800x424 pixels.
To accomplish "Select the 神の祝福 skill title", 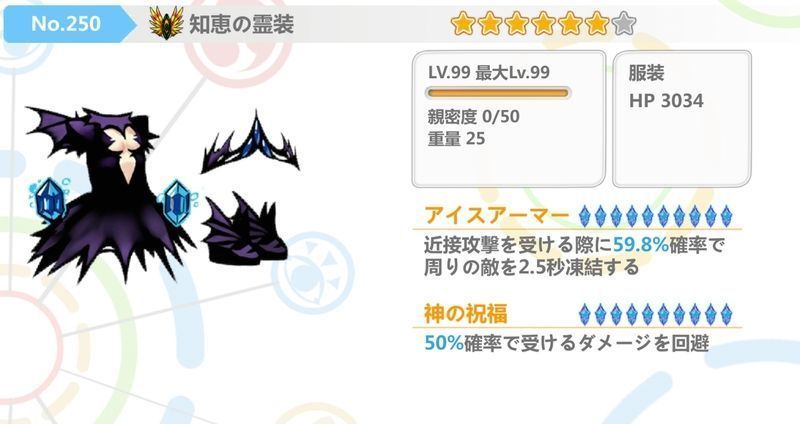I will click(466, 314).
